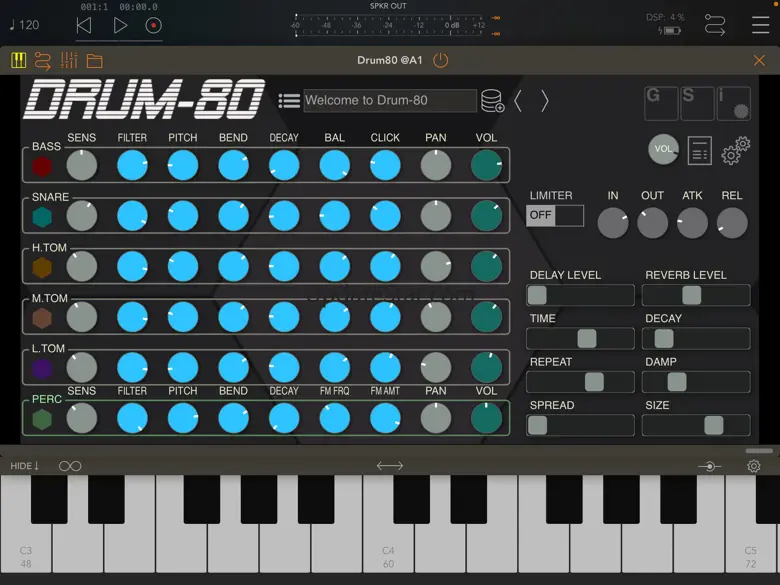Image resolution: width=780 pixels, height=585 pixels.
Task: Toggle Drum80 plugin power button
Action: (x=440, y=61)
